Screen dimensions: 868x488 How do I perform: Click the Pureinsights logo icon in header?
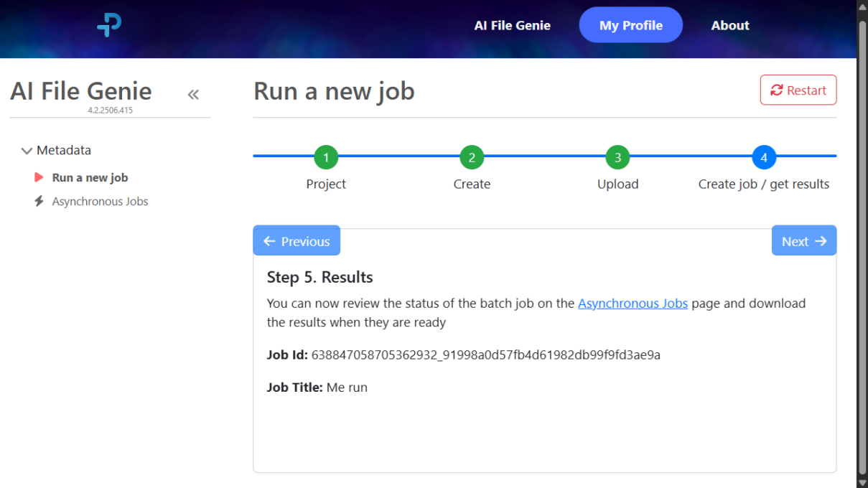coord(109,25)
